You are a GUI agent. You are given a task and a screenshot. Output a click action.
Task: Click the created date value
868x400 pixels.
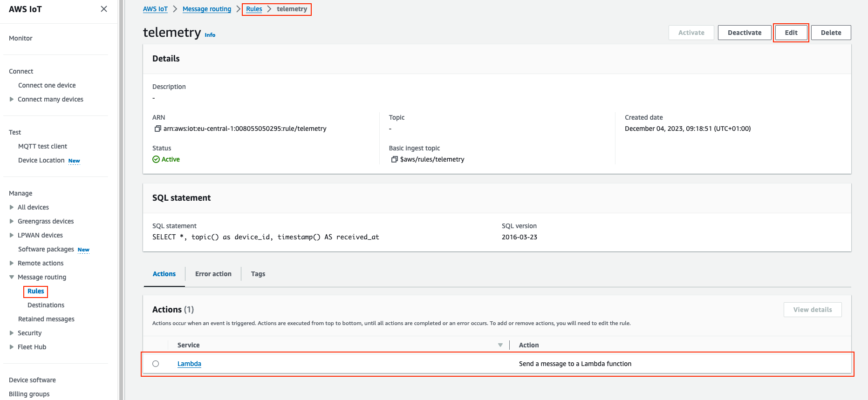click(688, 129)
